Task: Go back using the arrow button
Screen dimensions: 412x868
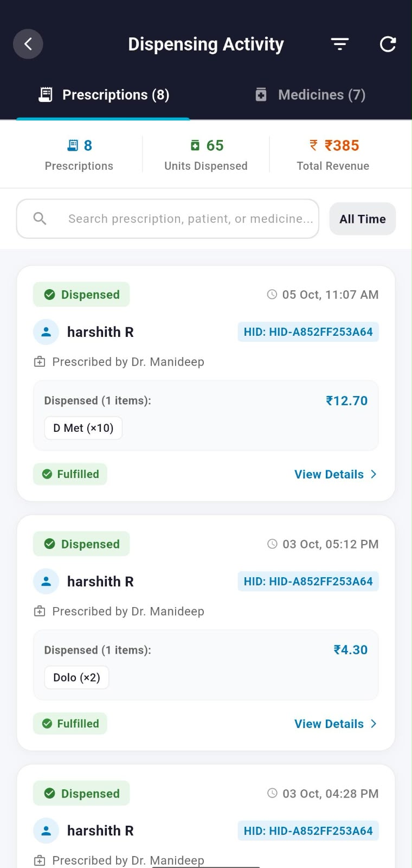Action: (28, 44)
